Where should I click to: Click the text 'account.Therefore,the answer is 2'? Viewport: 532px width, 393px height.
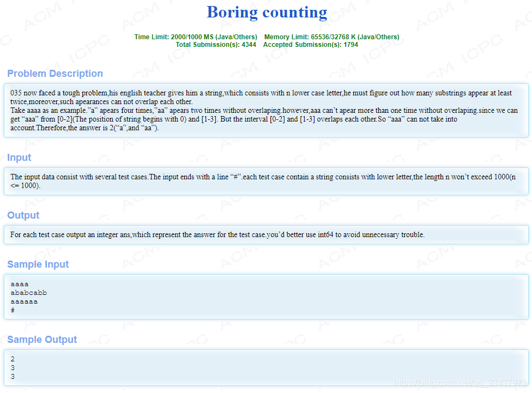84,128
